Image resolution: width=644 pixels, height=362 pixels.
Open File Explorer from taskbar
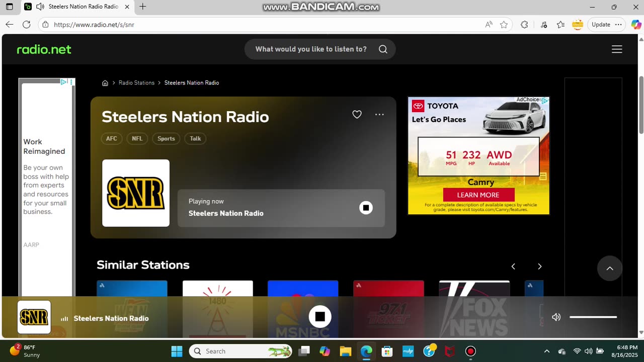[x=345, y=351]
